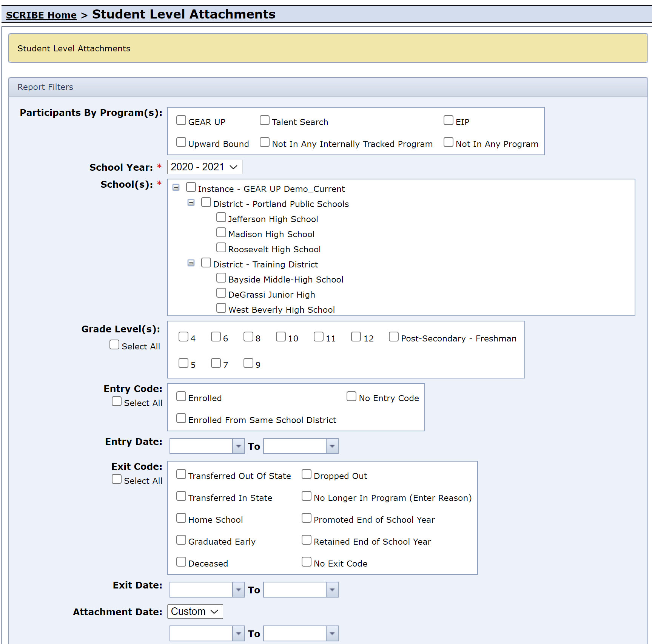Click the Exit Date end field
Viewport: 652px width, 644px height.
295,590
